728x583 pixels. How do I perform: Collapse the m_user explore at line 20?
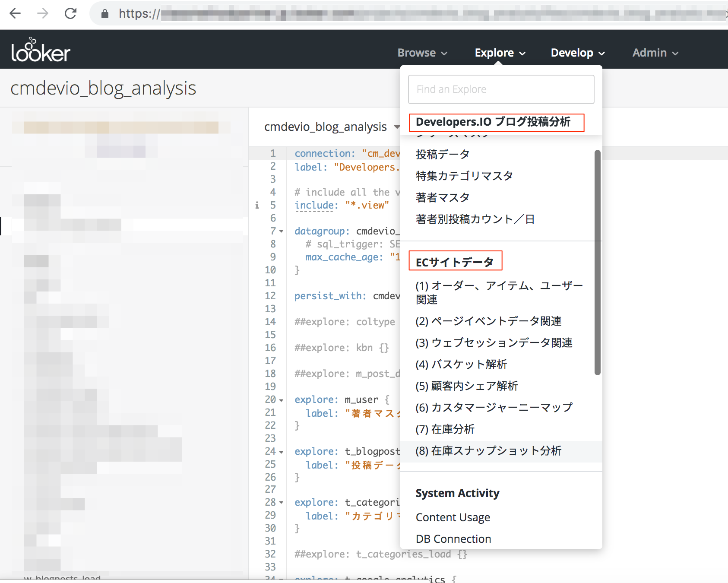(282, 400)
